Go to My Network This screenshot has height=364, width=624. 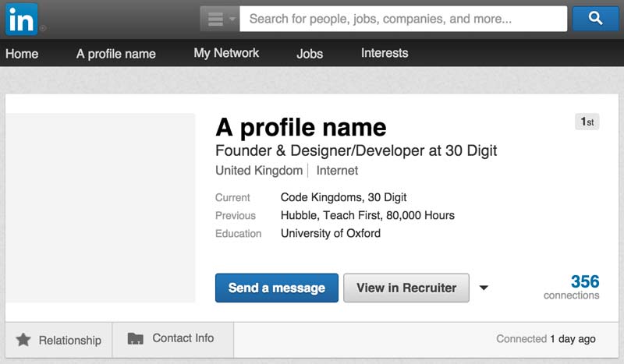226,53
